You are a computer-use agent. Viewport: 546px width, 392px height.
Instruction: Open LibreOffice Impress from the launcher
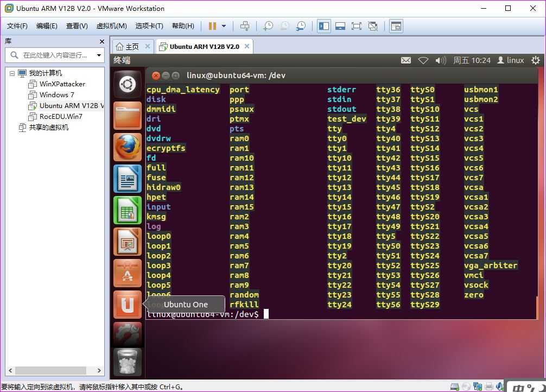[x=128, y=242]
